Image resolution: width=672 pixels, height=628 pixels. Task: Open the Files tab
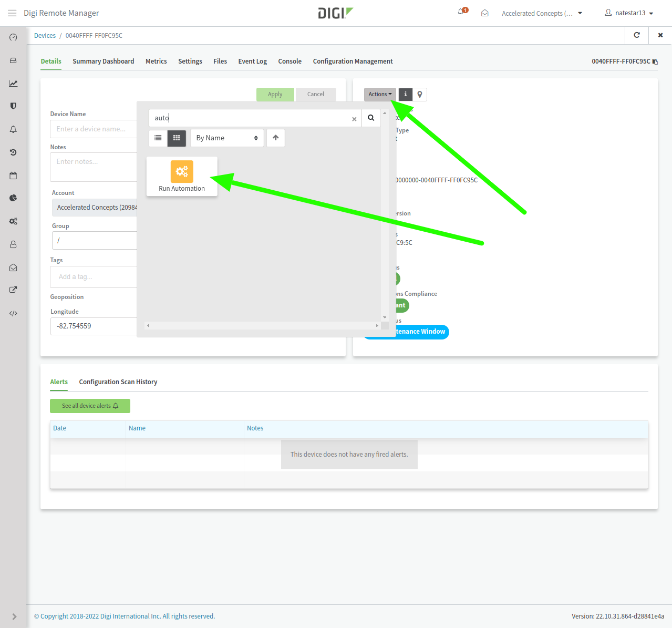tap(220, 61)
